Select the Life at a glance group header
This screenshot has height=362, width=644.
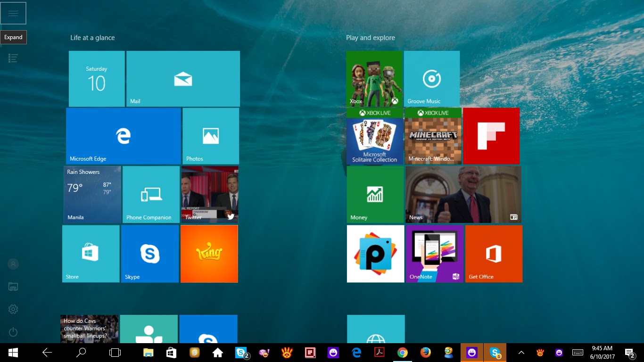92,38
